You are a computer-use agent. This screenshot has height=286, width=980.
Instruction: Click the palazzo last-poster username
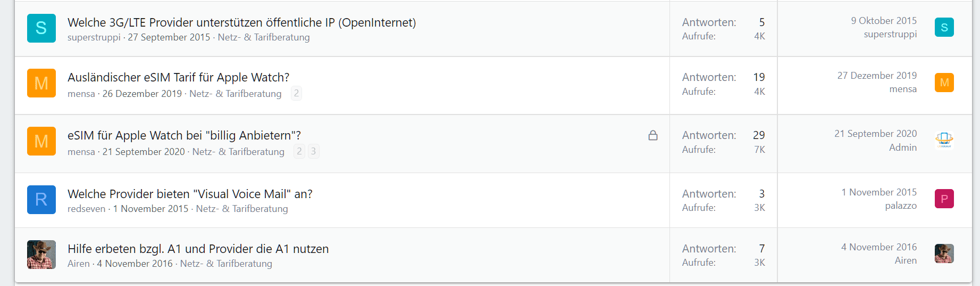900,206
